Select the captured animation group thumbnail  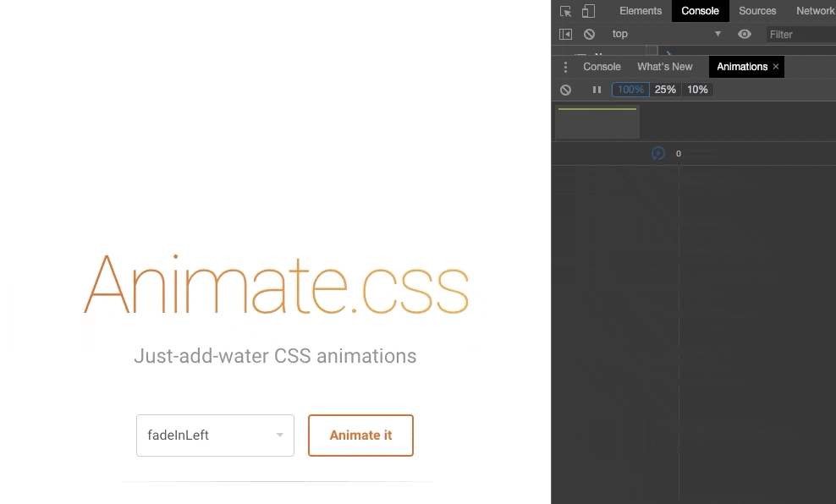click(x=597, y=123)
